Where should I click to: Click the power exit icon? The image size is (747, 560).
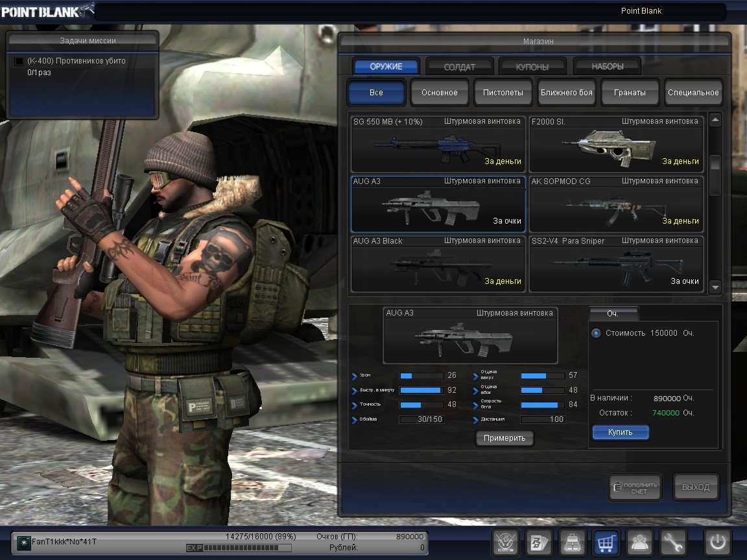pos(717,542)
